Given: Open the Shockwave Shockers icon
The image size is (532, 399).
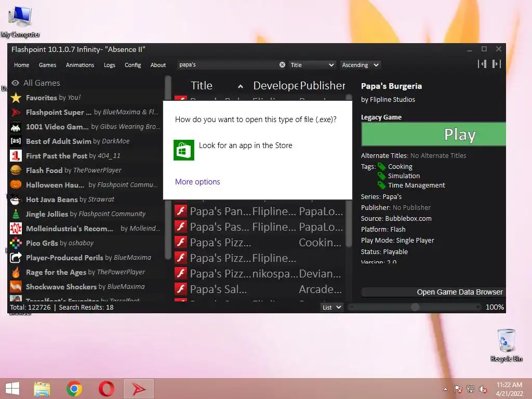Looking at the screenshot, I should click(16, 287).
